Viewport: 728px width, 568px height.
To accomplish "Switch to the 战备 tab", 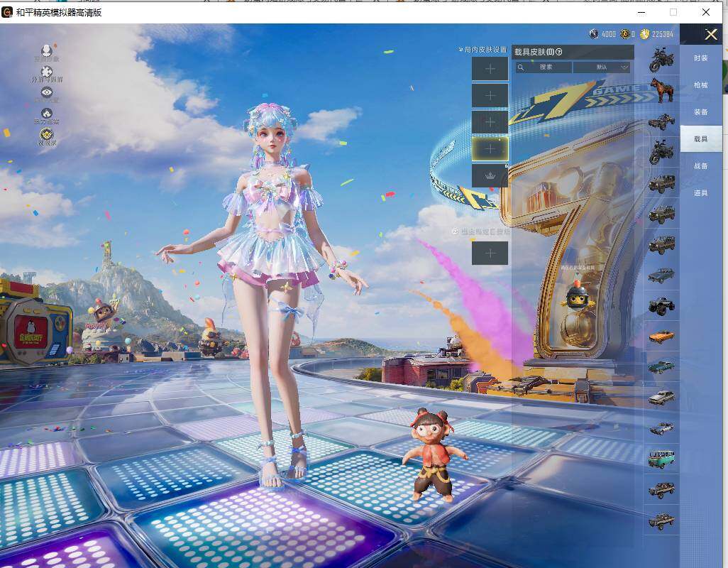I will (700, 166).
